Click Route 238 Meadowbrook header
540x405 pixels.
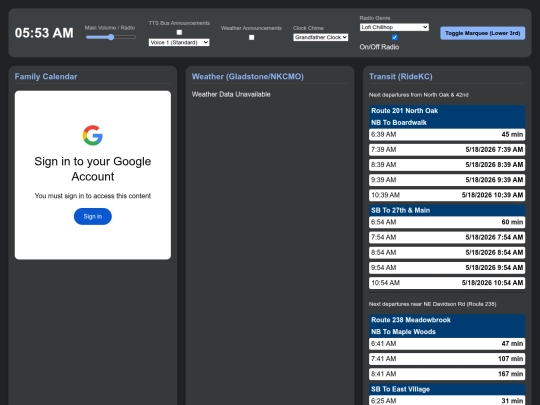click(447, 320)
